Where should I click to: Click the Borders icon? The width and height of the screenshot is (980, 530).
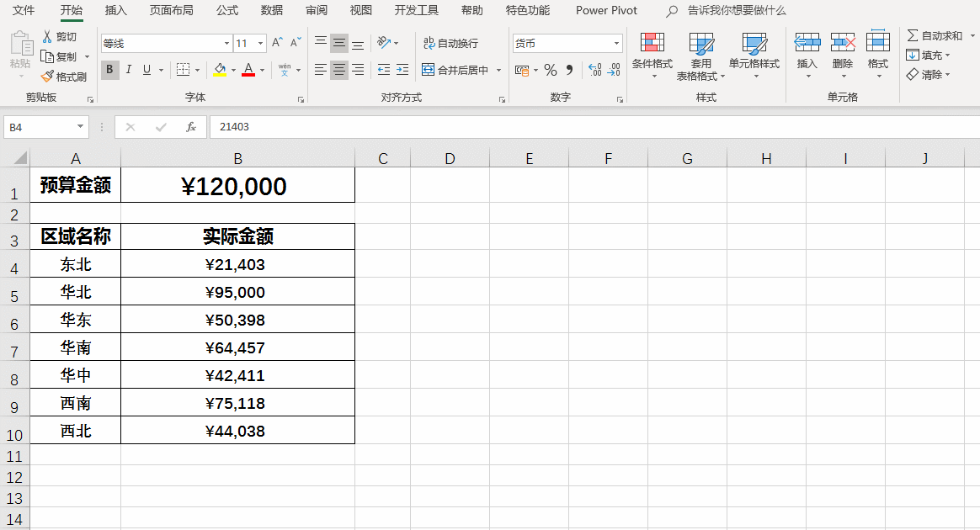click(184, 69)
